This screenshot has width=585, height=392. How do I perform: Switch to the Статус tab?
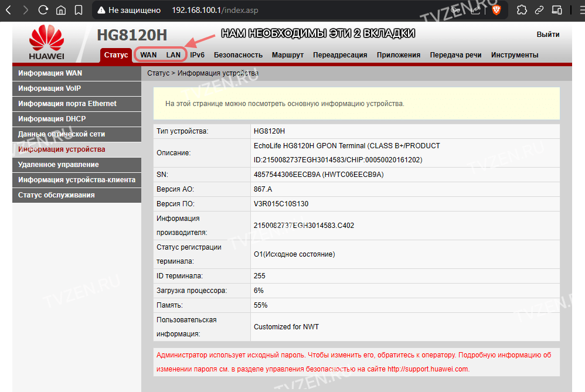[115, 55]
